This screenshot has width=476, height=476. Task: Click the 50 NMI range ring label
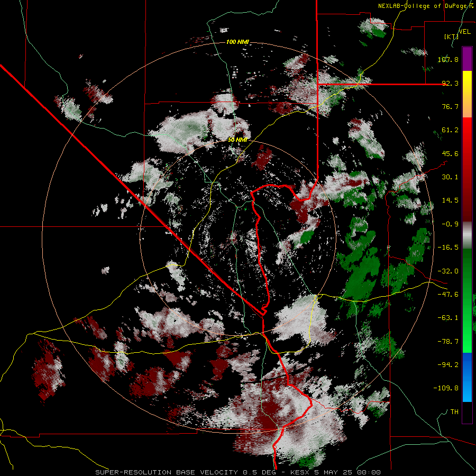coord(237,140)
